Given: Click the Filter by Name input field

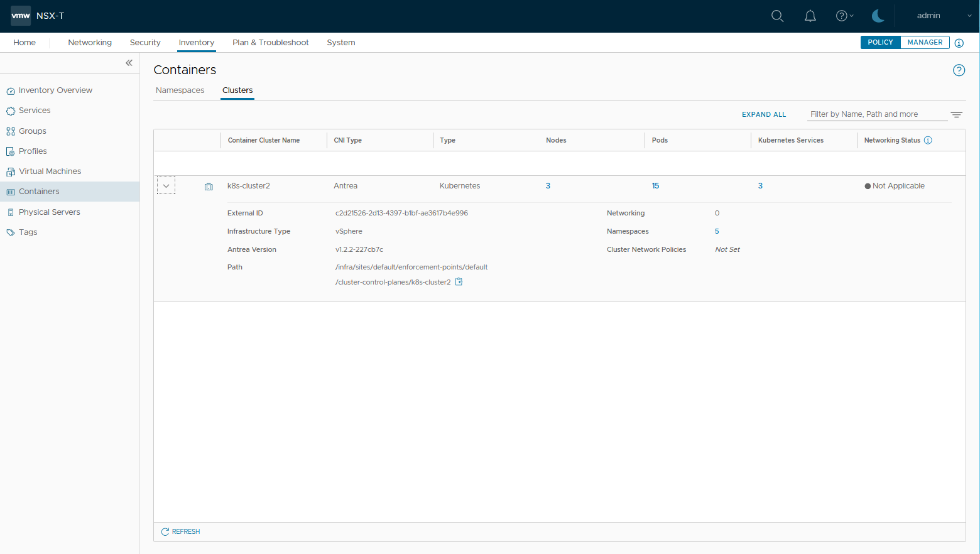Looking at the screenshot, I should (877, 114).
